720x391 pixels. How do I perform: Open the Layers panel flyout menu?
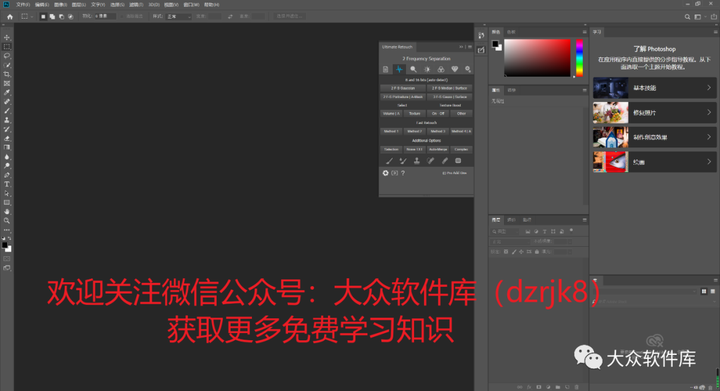click(585, 220)
